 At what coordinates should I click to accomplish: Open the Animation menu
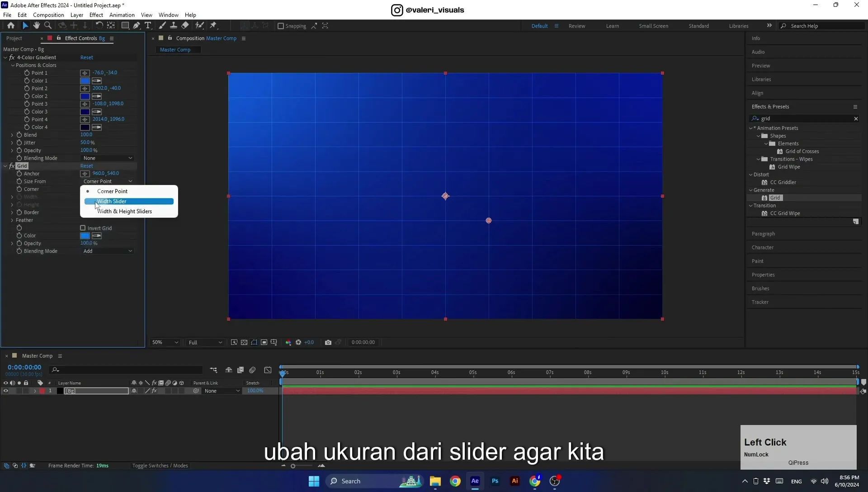click(122, 15)
